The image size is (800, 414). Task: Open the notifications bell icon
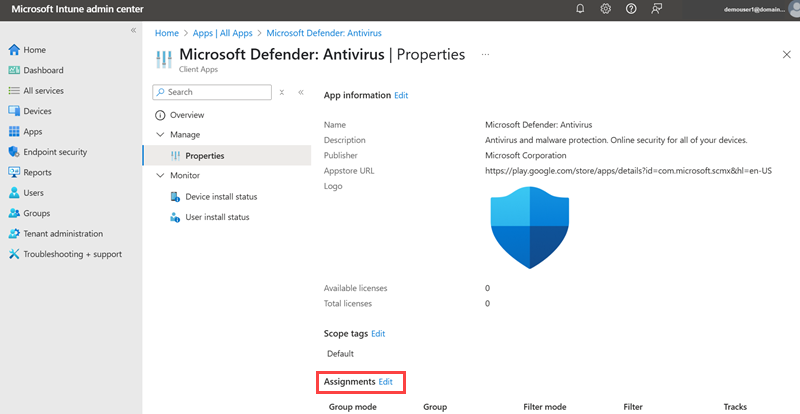[580, 9]
